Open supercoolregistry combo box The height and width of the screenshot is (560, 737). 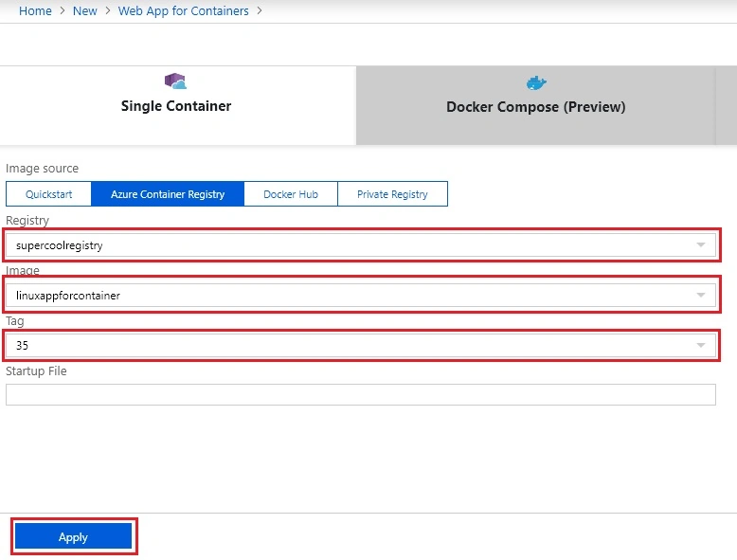pos(361,245)
